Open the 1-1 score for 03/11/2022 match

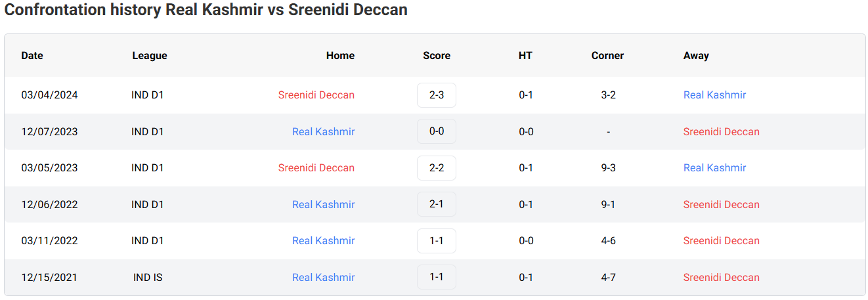pos(436,241)
